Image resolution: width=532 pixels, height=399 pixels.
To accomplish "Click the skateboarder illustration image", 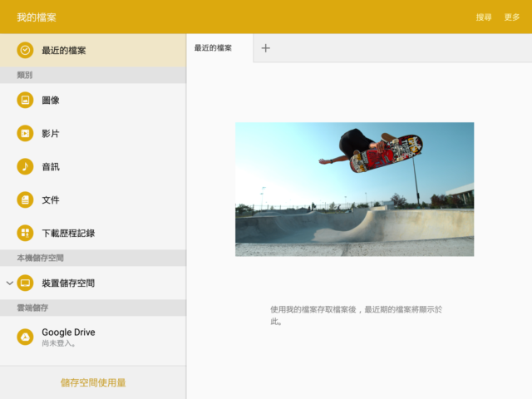I will pyautogui.click(x=355, y=189).
